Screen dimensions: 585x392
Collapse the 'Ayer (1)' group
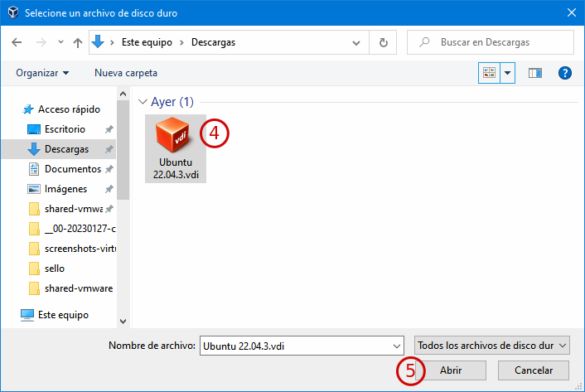pos(143,102)
